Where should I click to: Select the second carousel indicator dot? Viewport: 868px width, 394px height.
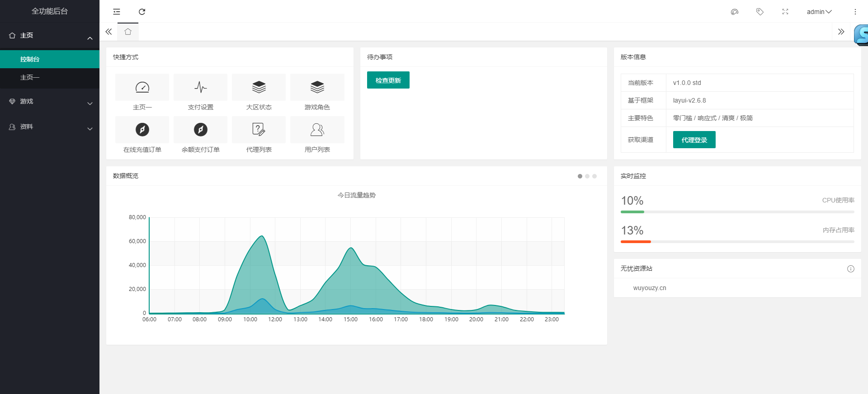click(587, 176)
